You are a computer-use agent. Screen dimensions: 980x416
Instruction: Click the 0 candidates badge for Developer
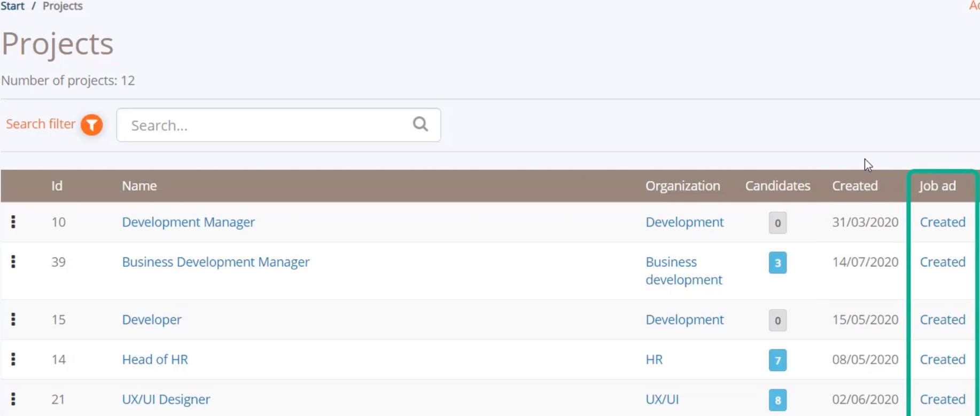[x=777, y=320]
